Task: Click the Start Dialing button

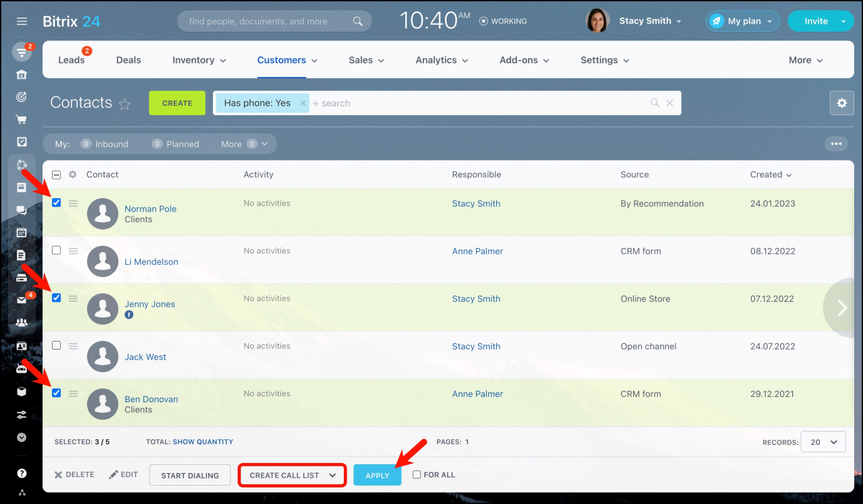Action: [x=190, y=475]
